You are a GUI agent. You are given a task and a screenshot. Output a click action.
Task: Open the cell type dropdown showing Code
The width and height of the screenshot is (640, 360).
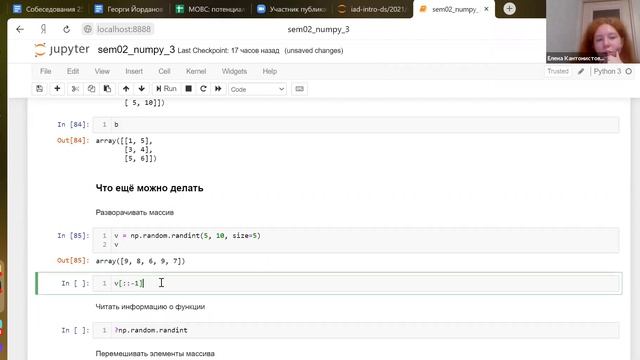(257, 89)
